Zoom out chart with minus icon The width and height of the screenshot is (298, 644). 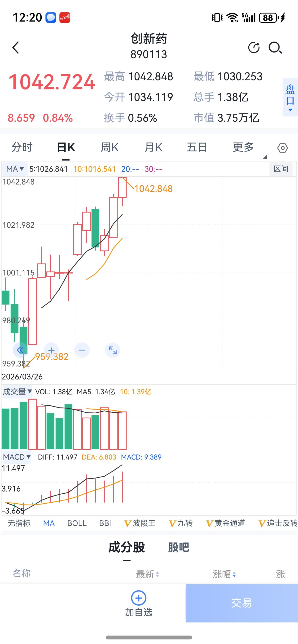point(82,350)
